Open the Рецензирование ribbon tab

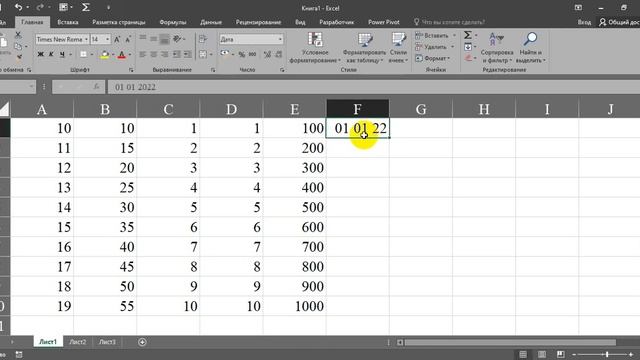pyautogui.click(x=258, y=22)
